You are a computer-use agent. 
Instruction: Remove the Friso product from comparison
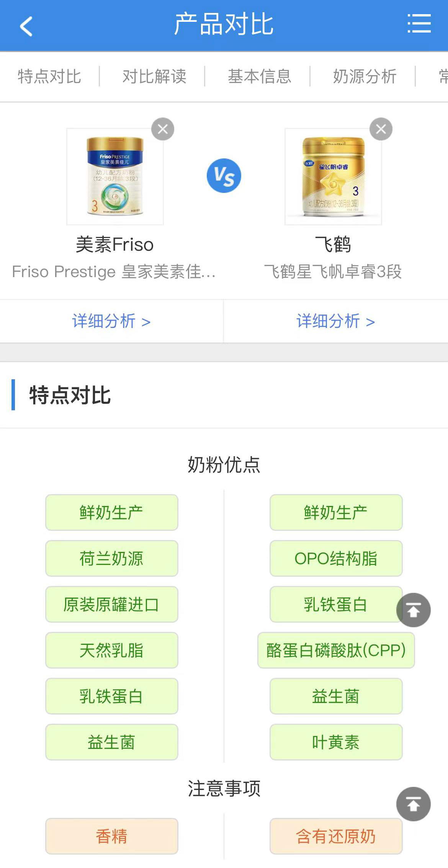163,129
